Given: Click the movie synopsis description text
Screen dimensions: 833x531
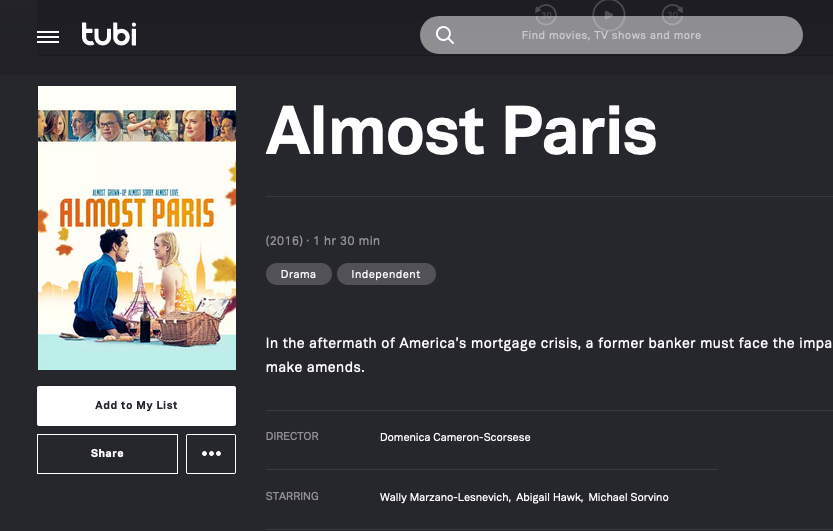Looking at the screenshot, I should point(549,355).
